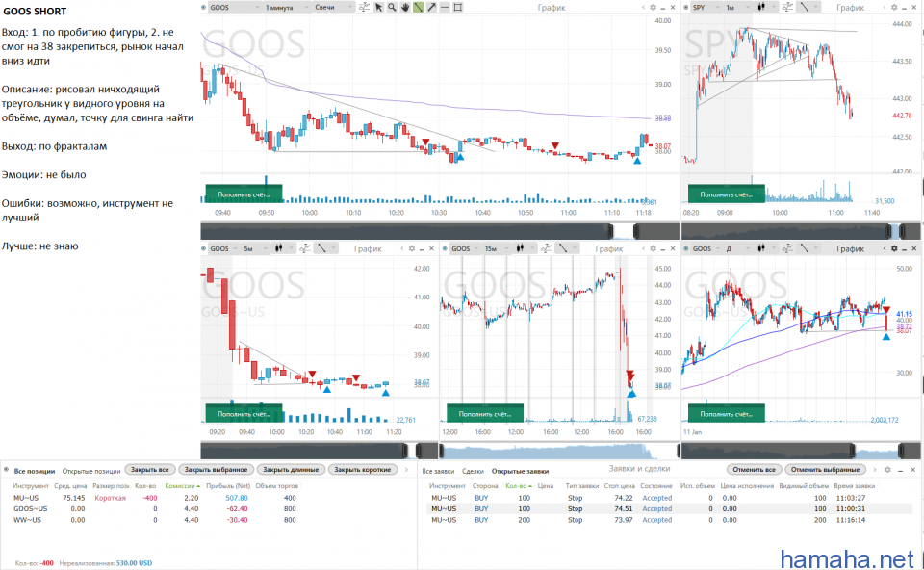Select the arrow cursor tool in GOOS 1-minute chart
Screen dimensions: 924x570
tap(378, 7)
